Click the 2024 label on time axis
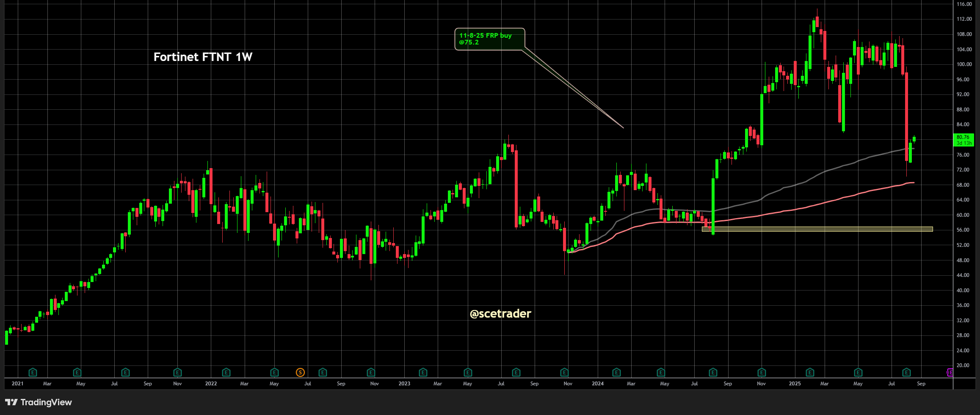This screenshot has width=980, height=415. tap(598, 384)
